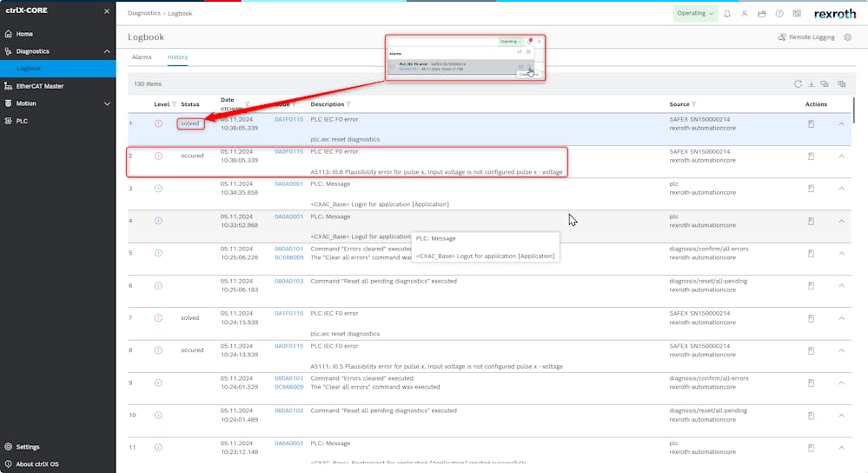Click the Remote Logging button
Screen dimensions: 868x473
click(x=806, y=37)
